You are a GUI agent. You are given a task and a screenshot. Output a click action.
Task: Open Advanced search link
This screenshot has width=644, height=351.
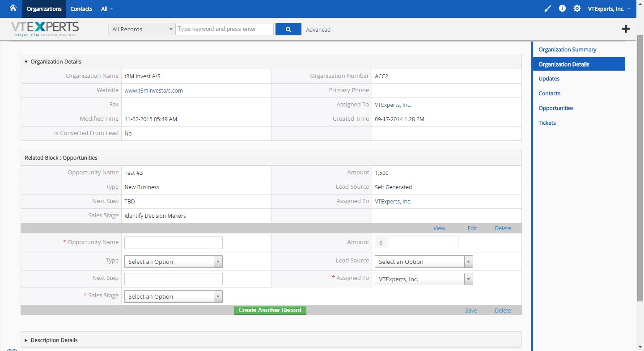pyautogui.click(x=318, y=30)
